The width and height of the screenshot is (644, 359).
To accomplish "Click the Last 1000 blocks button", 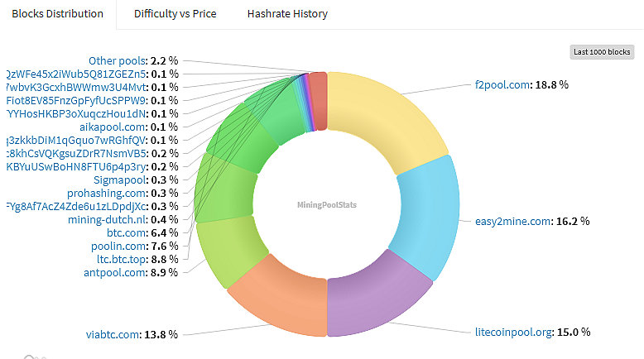I will tap(602, 52).
